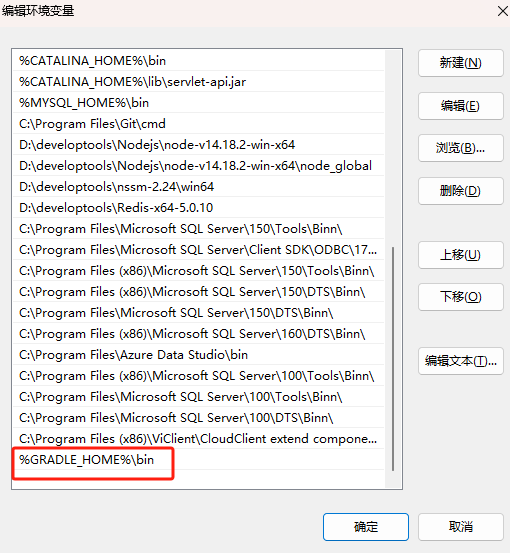Open 编辑文本(T)... text editor

coord(461,361)
